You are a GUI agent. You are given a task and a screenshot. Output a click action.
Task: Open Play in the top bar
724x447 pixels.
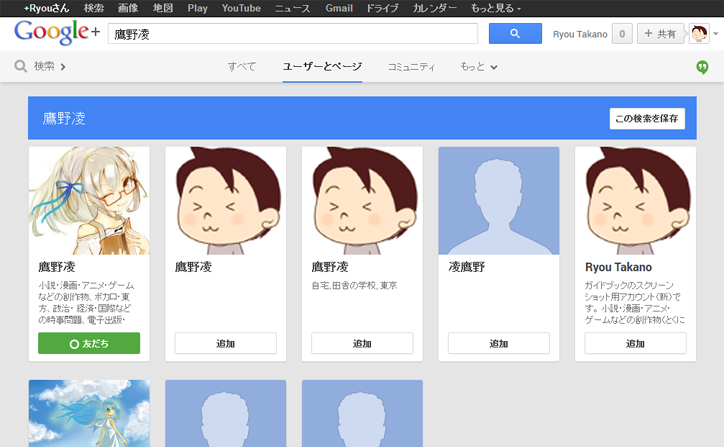[x=198, y=8]
